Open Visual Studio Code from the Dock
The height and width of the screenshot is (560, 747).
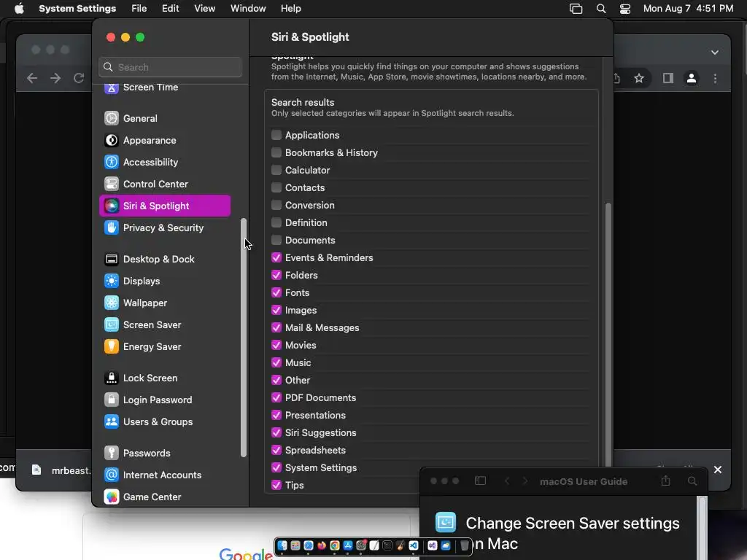tap(414, 545)
